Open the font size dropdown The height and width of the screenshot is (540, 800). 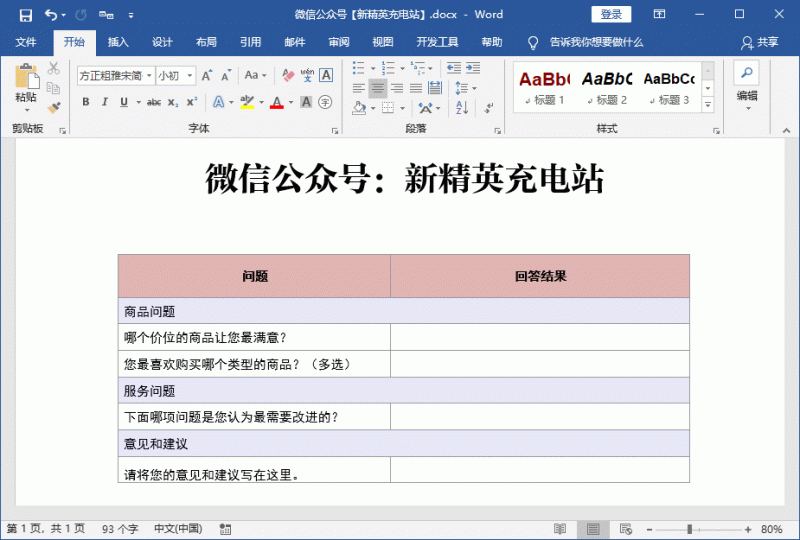[x=190, y=76]
